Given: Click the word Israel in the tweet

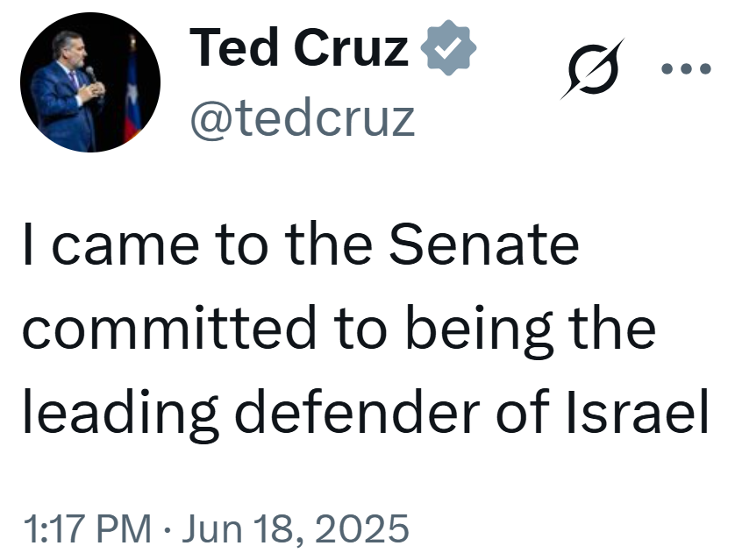Looking at the screenshot, I should click(638, 411).
